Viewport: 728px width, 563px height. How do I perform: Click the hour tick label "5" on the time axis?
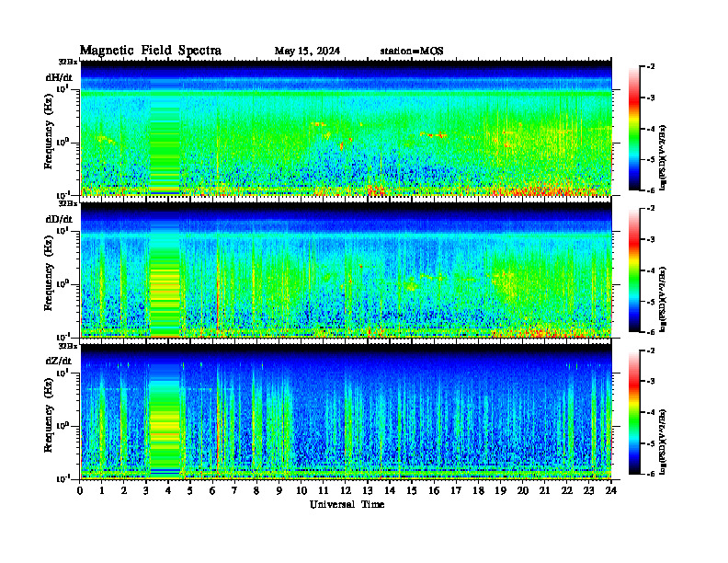(190, 490)
